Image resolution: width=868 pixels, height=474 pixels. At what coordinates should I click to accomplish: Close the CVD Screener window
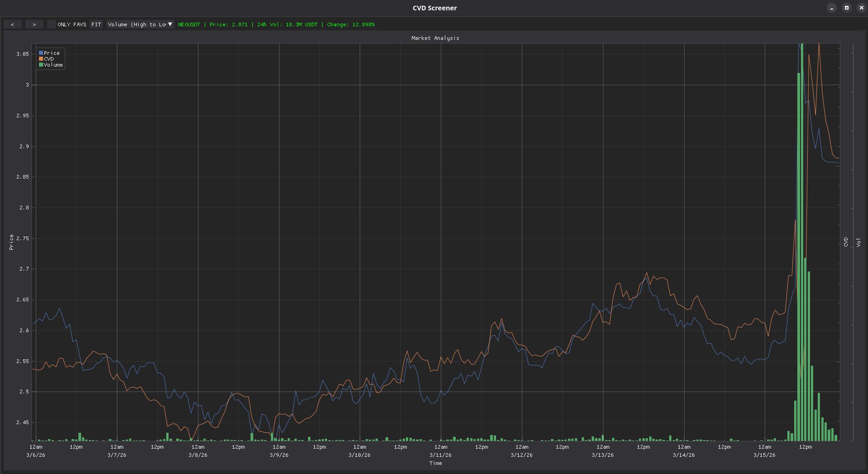861,8
